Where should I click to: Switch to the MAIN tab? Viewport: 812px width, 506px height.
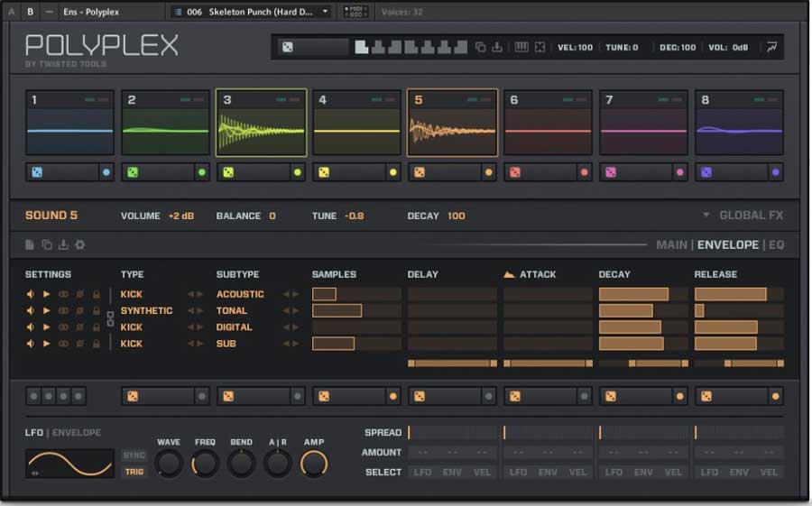(671, 245)
